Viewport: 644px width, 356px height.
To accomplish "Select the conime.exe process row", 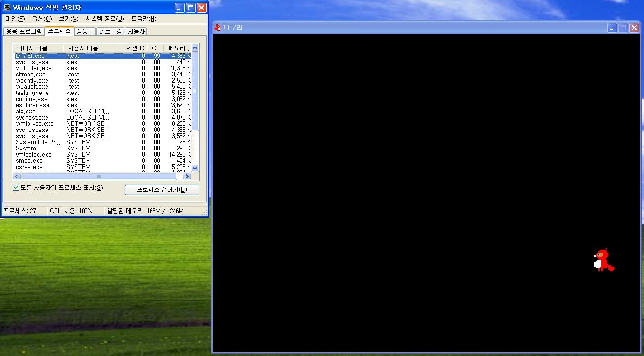I will point(102,99).
